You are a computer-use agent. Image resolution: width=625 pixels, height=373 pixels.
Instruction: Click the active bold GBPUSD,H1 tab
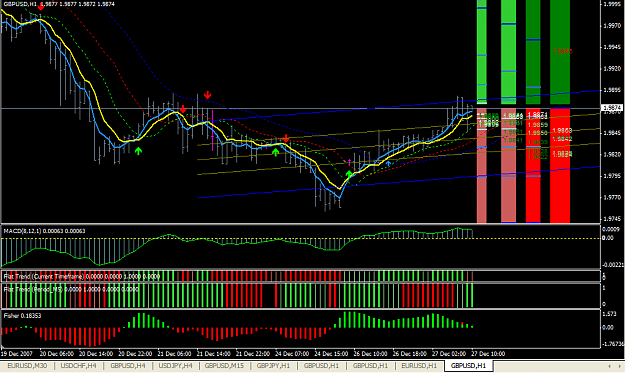click(468, 365)
